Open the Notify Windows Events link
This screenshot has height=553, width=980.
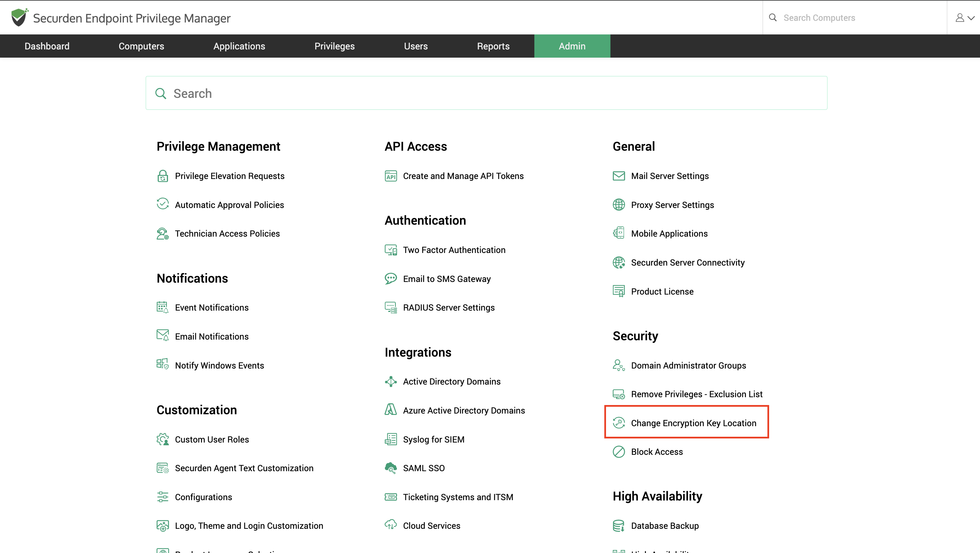click(x=219, y=365)
